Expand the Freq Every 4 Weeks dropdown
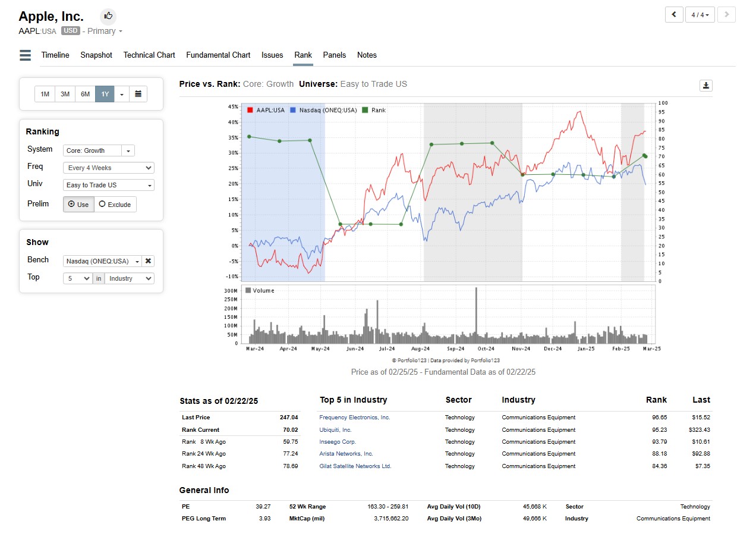756x546 pixels. pyautogui.click(x=108, y=168)
